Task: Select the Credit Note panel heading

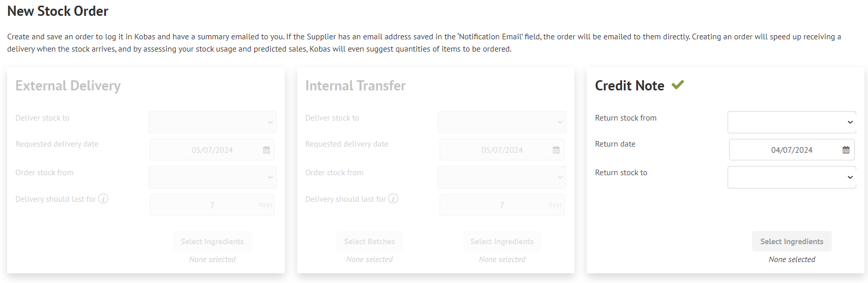Action: 630,86
